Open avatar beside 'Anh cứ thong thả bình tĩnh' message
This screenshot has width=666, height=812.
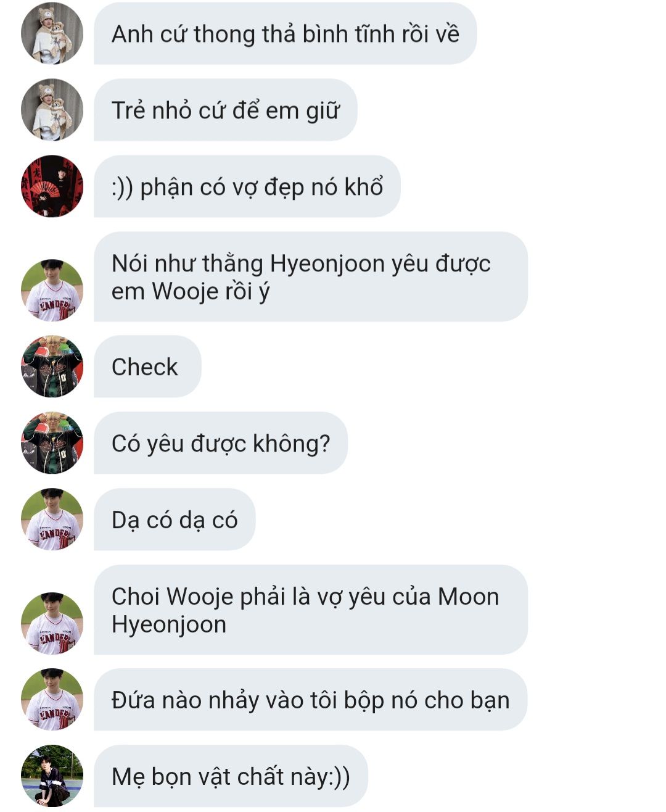(52, 33)
